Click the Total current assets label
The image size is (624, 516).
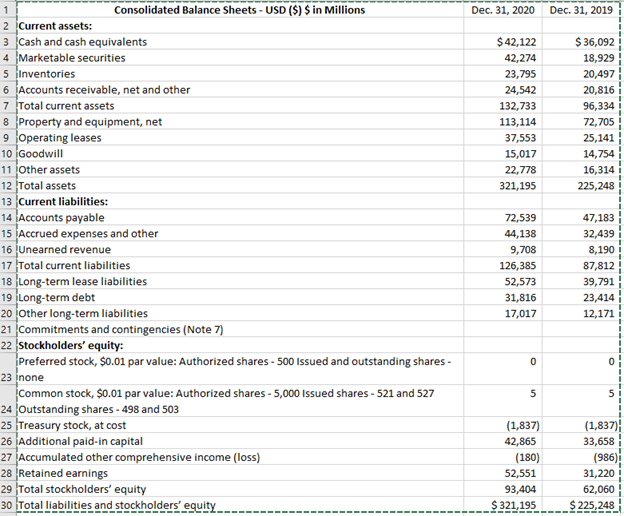(x=66, y=106)
